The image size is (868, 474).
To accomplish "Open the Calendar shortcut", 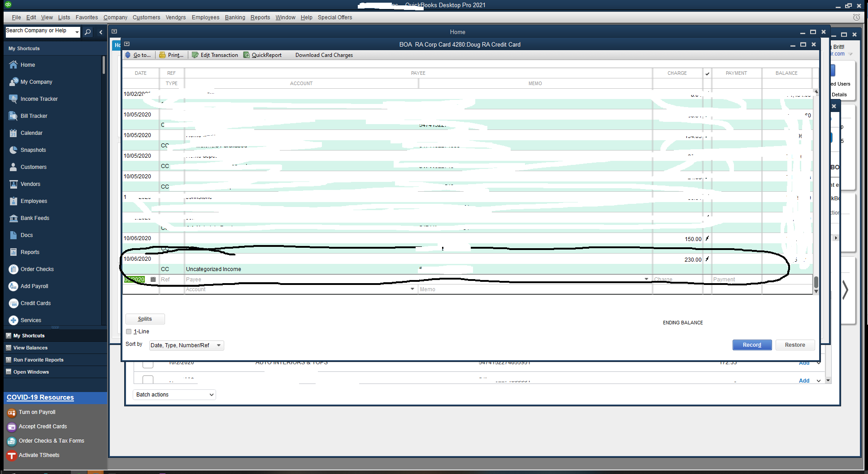I will pos(31,133).
